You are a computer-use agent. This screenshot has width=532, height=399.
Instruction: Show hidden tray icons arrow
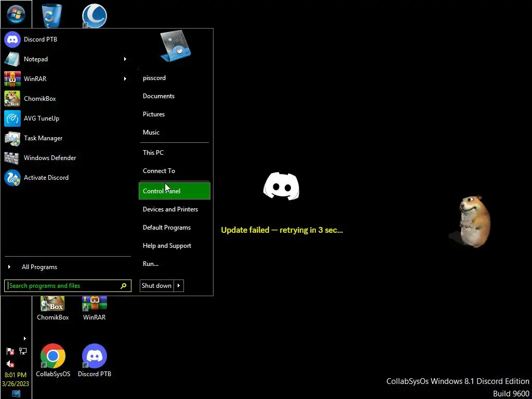point(24,338)
